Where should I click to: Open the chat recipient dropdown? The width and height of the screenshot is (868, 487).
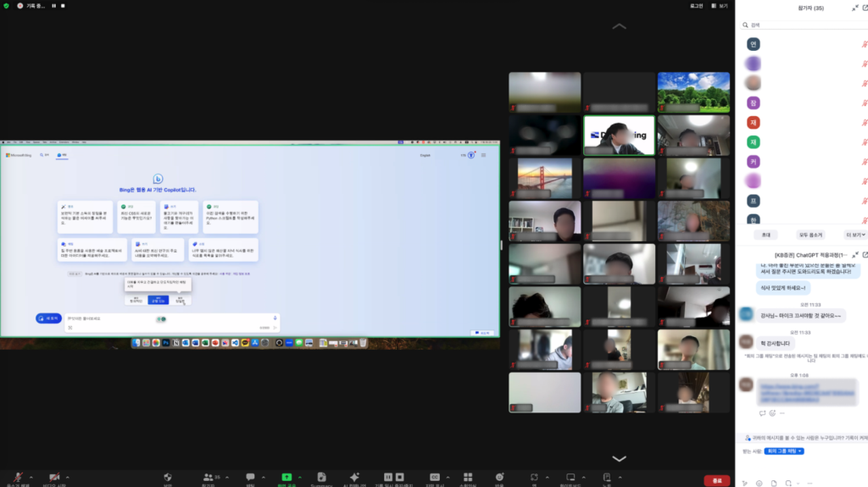(782, 451)
